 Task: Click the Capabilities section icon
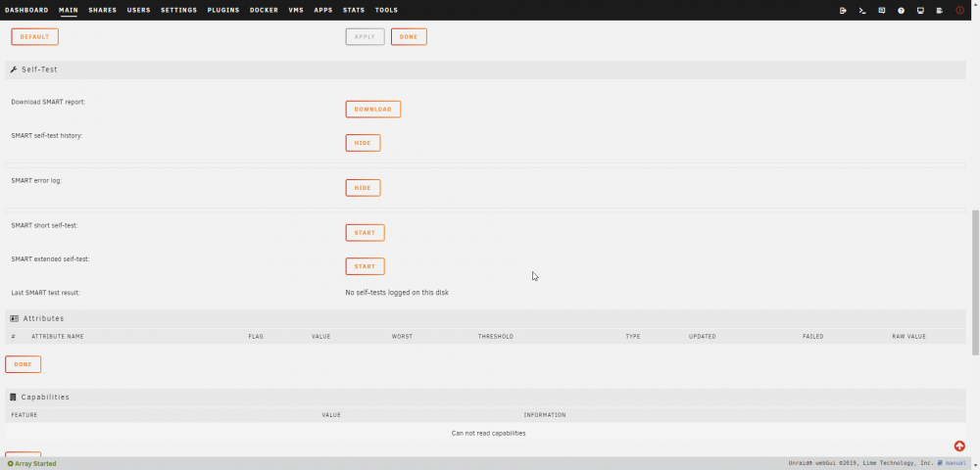[x=14, y=397]
